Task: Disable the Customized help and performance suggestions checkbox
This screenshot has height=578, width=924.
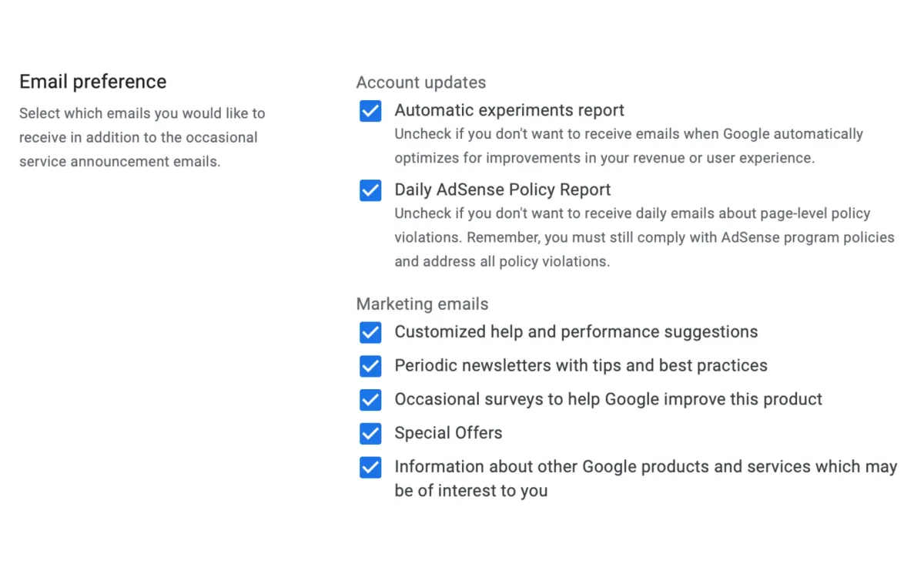Action: click(370, 332)
